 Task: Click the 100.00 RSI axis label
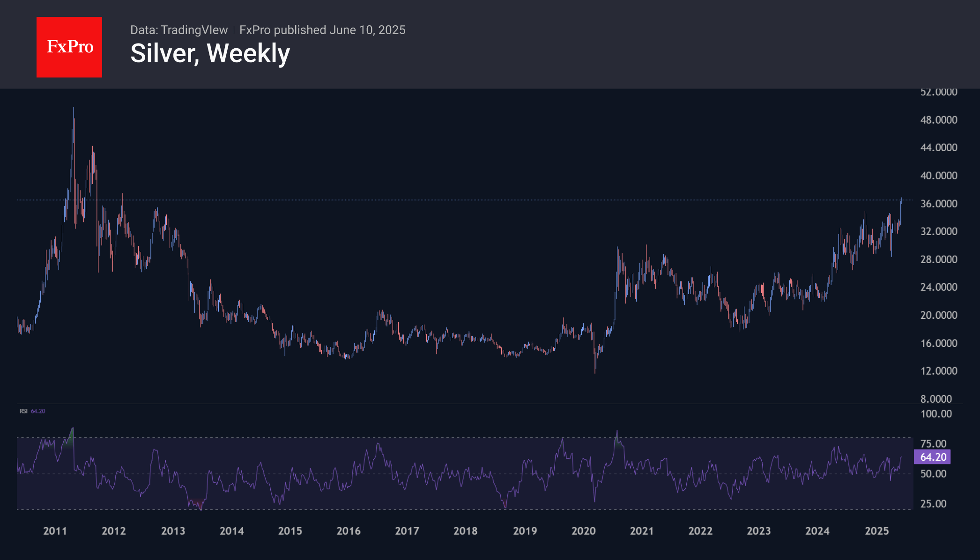click(x=936, y=414)
